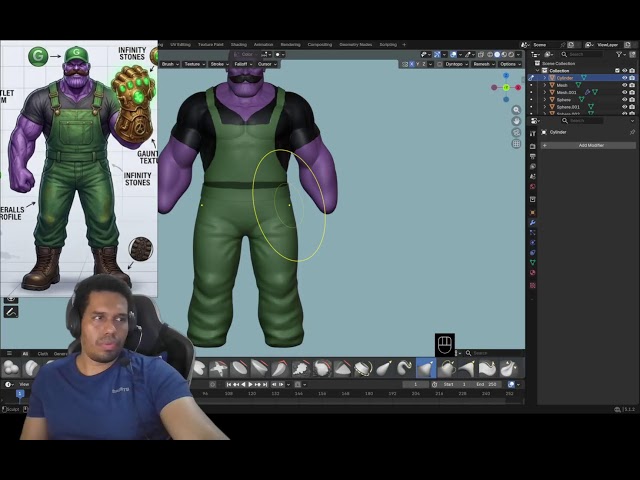Open the World properties tab

click(533, 187)
